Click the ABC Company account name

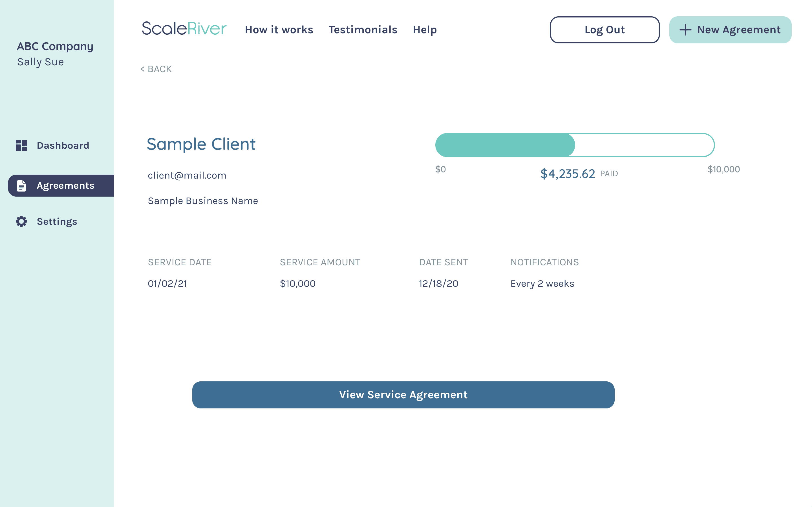click(55, 46)
